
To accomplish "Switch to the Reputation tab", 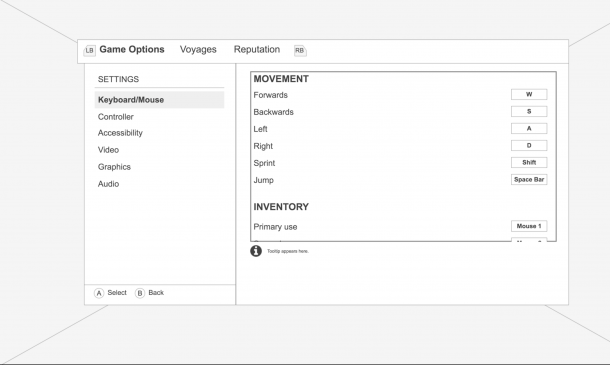I will [257, 49].
